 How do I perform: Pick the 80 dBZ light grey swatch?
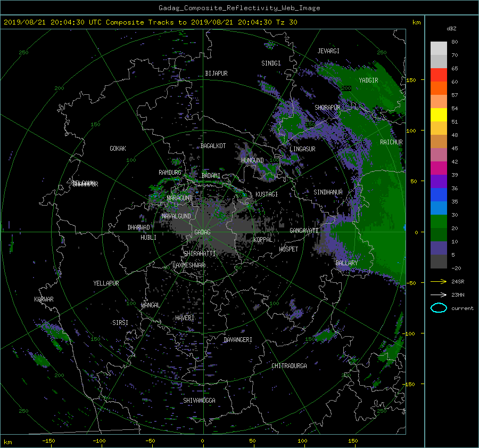click(439, 48)
